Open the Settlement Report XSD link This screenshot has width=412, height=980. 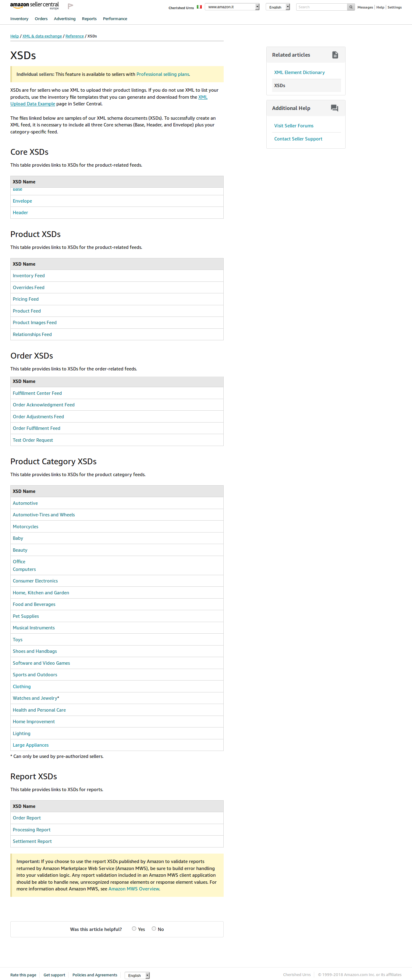32,841
